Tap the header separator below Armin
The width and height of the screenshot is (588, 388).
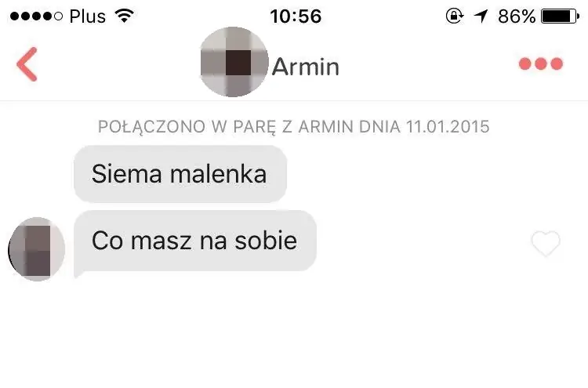pos(294,100)
